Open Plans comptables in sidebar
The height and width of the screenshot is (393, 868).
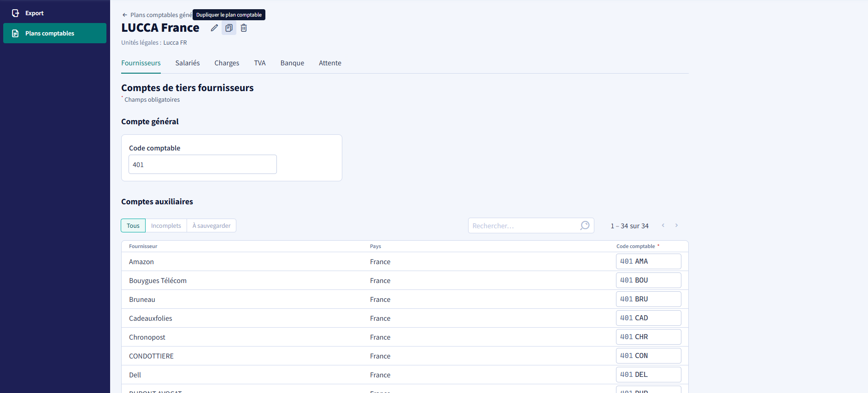[x=55, y=33]
